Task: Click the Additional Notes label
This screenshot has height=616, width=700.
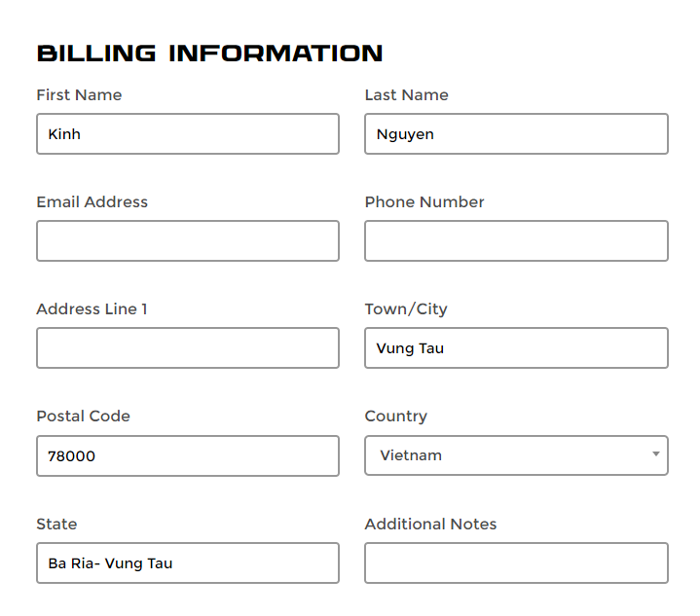Action: coord(430,525)
